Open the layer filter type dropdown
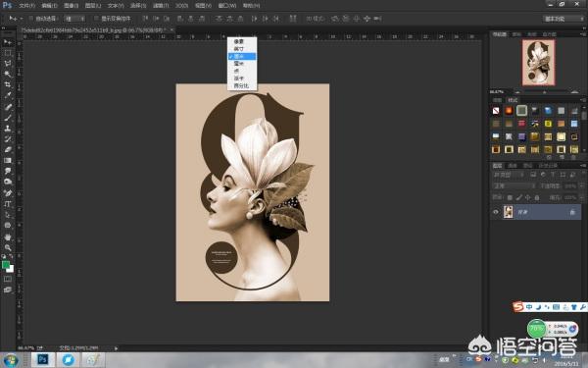The height and width of the screenshot is (368, 588). [x=509, y=175]
